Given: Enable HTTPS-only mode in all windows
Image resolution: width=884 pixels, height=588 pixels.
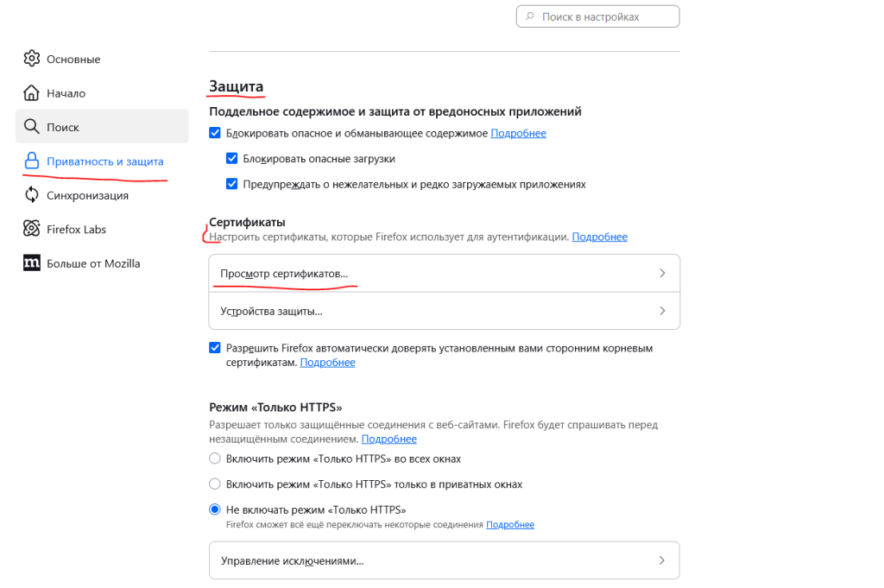Looking at the screenshot, I should (215, 458).
